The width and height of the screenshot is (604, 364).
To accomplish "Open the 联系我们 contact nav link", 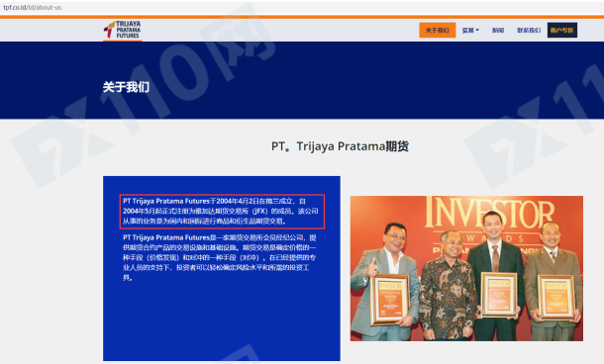I will pos(529,30).
